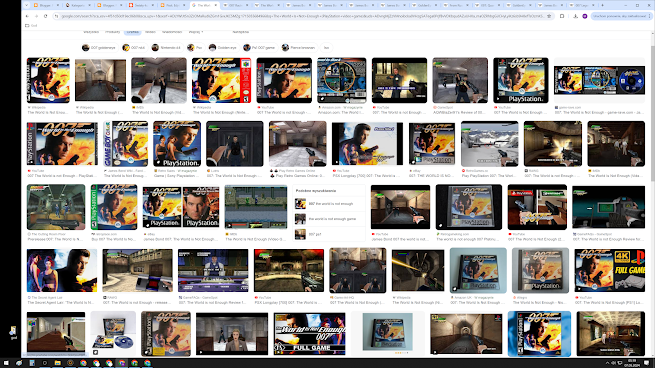
Task: Open the purple Chrome profile avatar
Action: tap(584, 16)
